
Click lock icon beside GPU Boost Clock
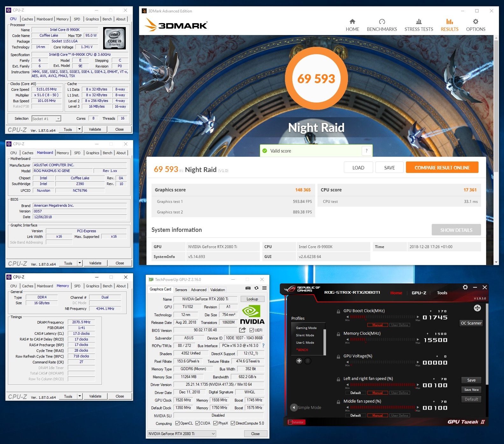(x=338, y=311)
